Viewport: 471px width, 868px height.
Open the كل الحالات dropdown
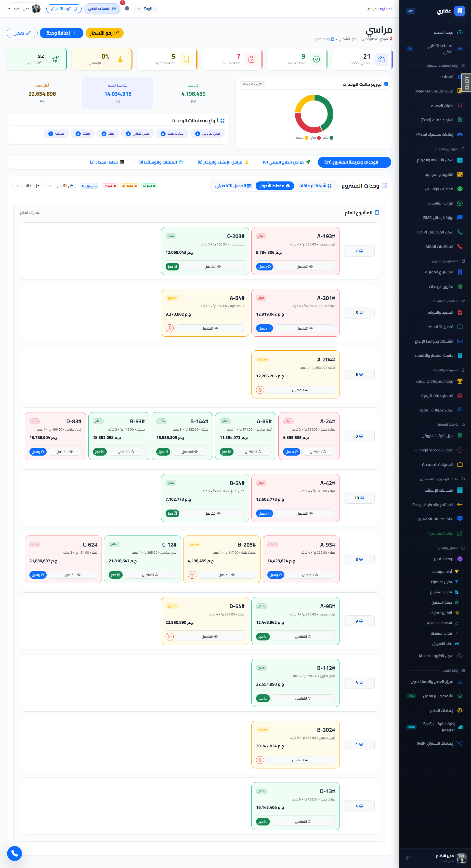click(x=27, y=186)
